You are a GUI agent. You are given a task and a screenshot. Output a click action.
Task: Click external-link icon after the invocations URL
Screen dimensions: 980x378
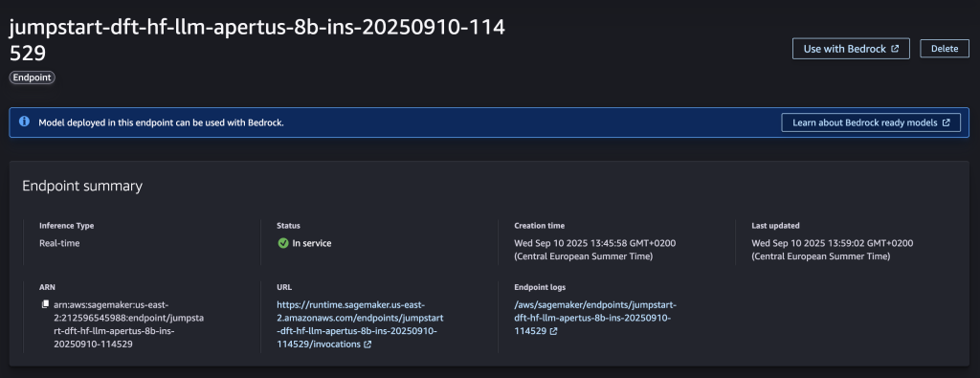[x=367, y=345]
